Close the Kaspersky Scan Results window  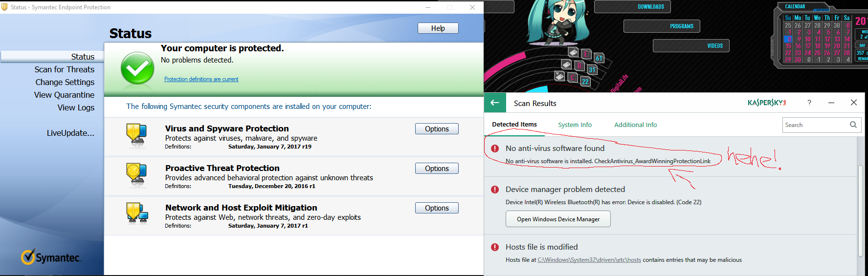tap(854, 103)
